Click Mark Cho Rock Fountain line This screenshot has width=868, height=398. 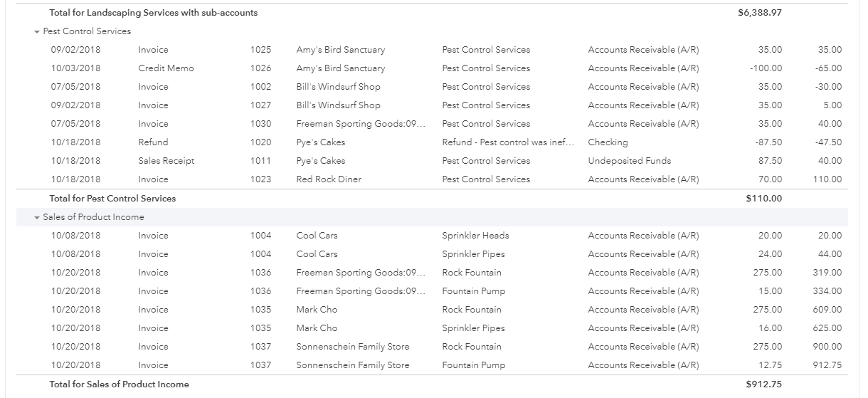tap(432, 310)
